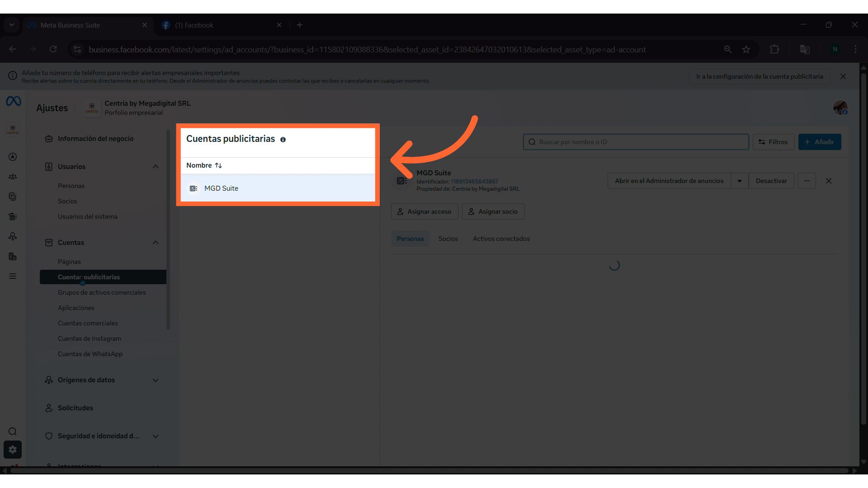Open the Filtros options
Viewport: 868px width, 488px height.
(x=774, y=142)
